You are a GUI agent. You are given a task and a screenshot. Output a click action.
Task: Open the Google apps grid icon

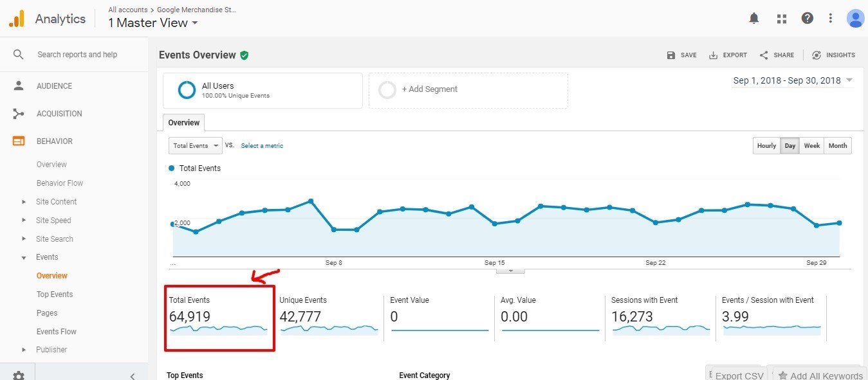[x=782, y=19]
